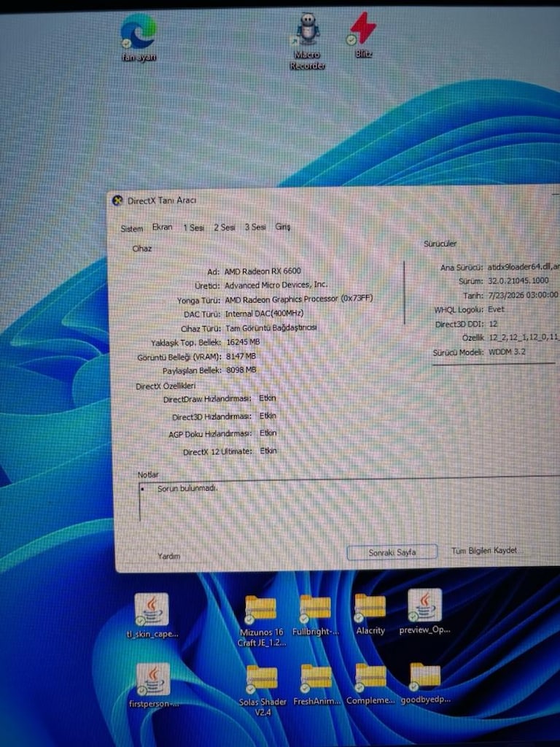
Task: Click the WHQL Logolu Evet value
Action: (495, 309)
